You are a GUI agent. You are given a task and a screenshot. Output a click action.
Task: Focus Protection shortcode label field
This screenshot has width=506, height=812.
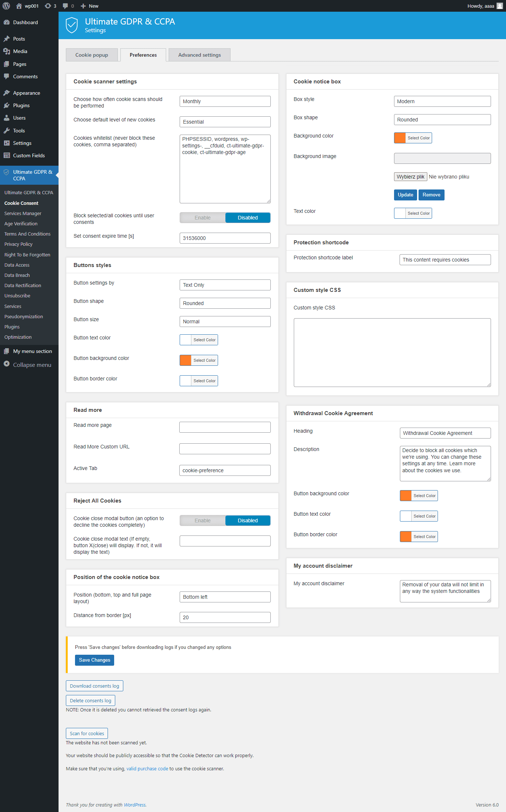pos(445,260)
